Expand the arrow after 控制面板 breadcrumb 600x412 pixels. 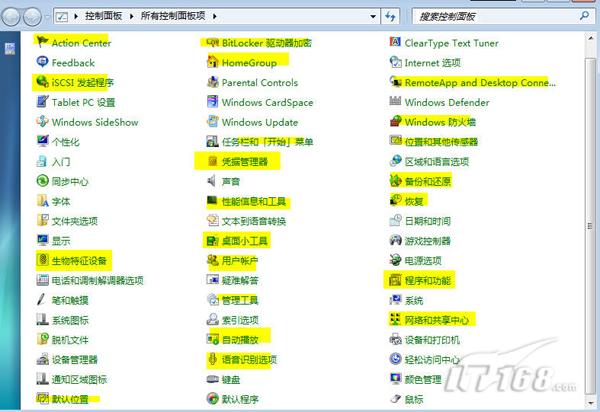(132, 16)
